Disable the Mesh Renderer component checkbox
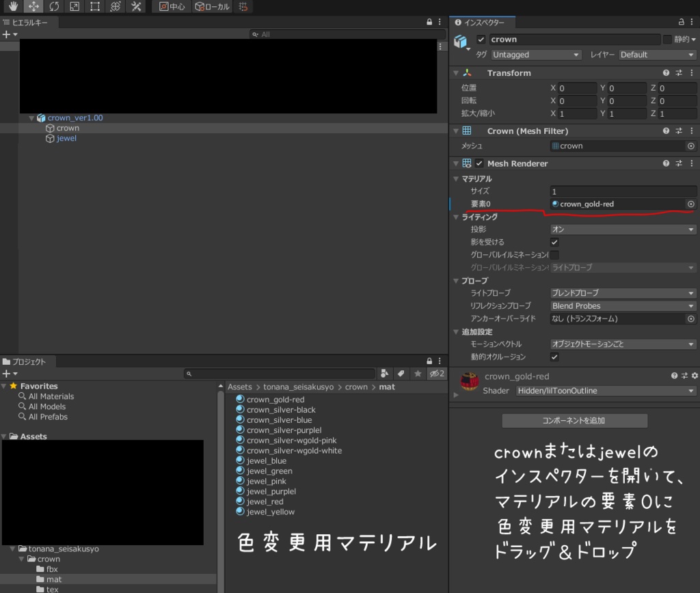The width and height of the screenshot is (700, 593). [x=480, y=164]
